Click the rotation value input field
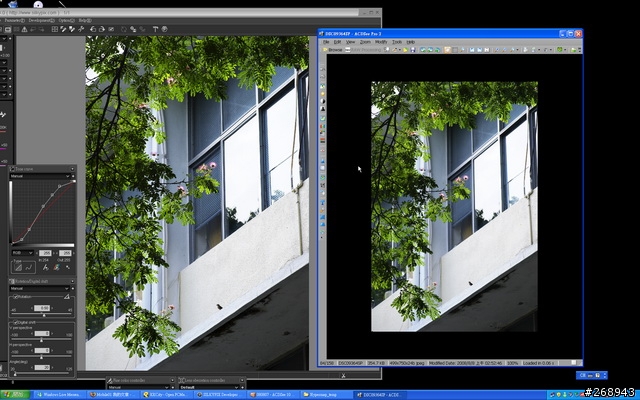Viewport: 640px width, 400px height. (42, 308)
